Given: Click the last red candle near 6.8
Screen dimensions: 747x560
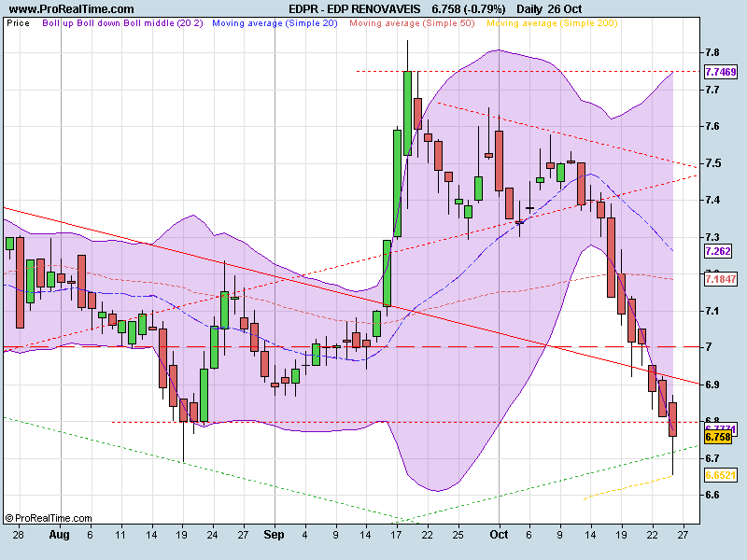Looking at the screenshot, I should click(x=672, y=419).
